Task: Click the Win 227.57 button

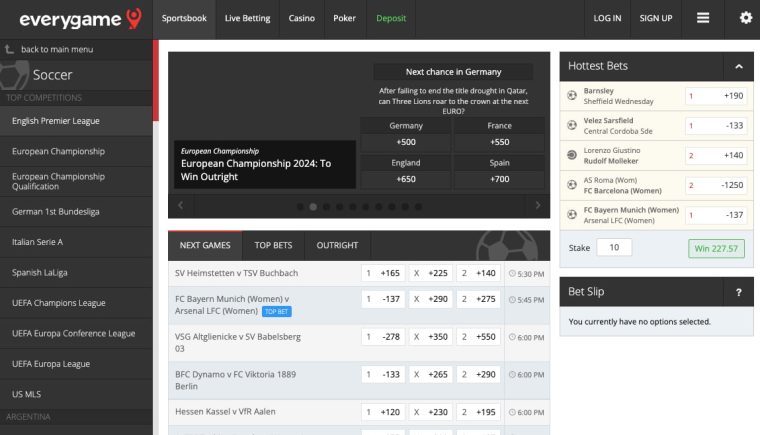Action: tap(716, 248)
